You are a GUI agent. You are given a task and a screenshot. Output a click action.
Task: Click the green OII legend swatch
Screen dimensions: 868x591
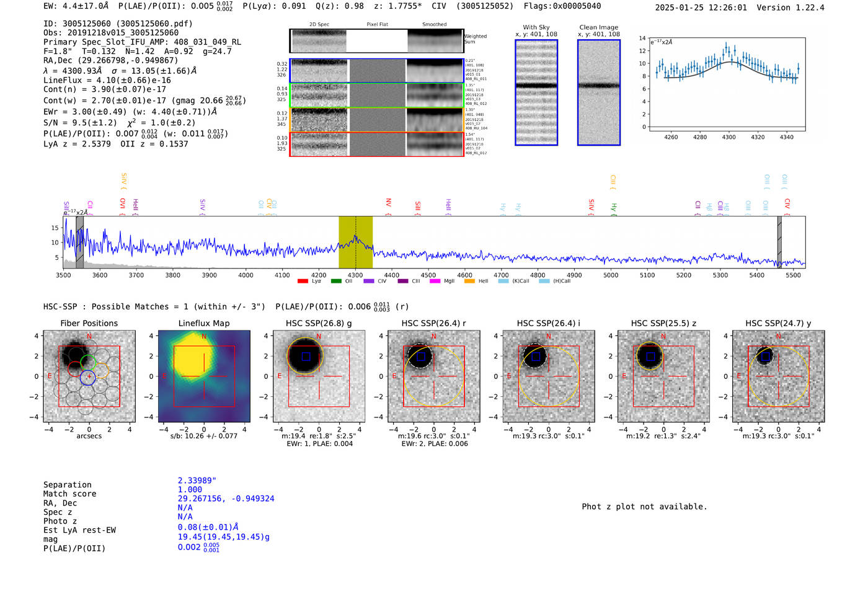(336, 281)
